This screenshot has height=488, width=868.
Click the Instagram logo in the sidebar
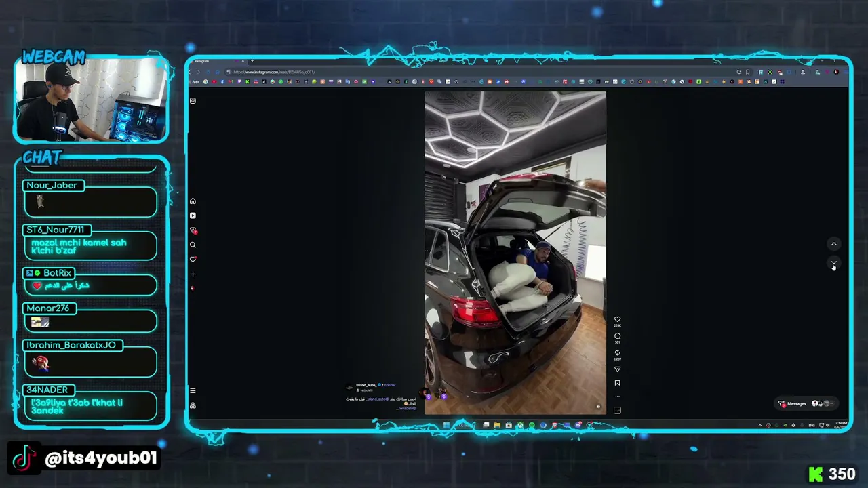coord(193,101)
